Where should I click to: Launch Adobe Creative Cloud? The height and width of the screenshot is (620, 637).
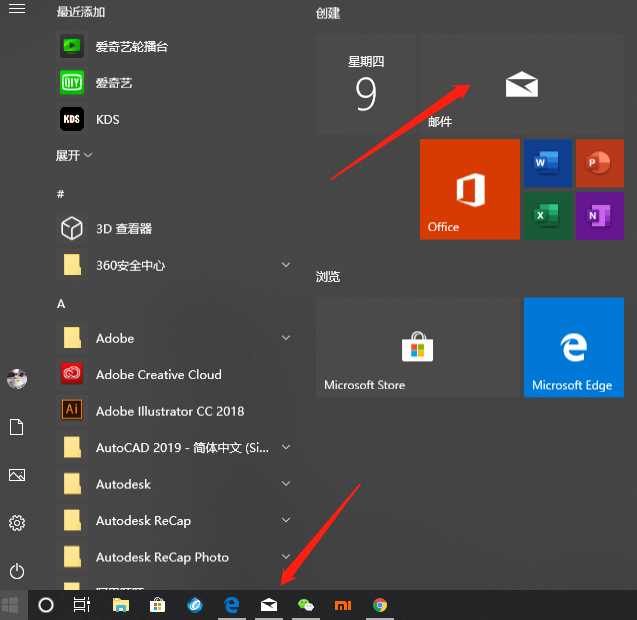[x=175, y=374]
